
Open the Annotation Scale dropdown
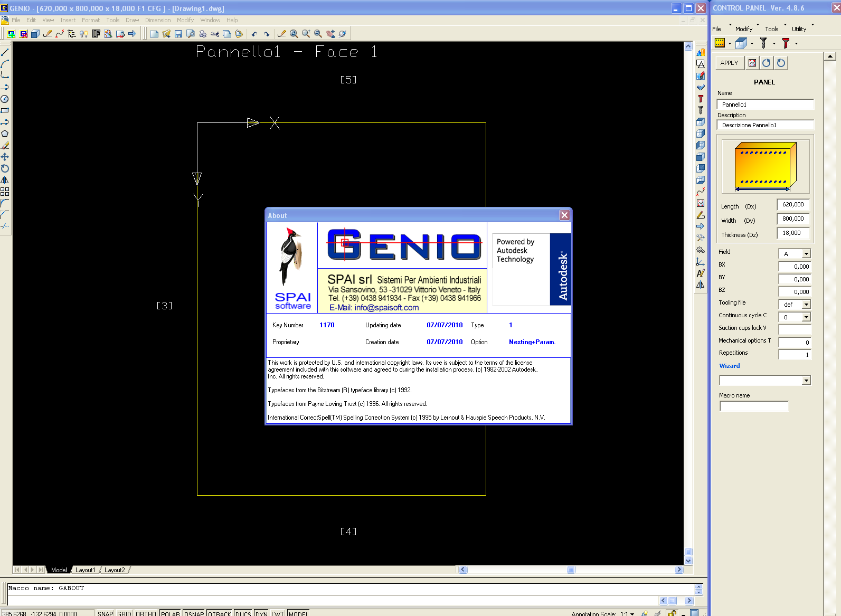(x=632, y=614)
